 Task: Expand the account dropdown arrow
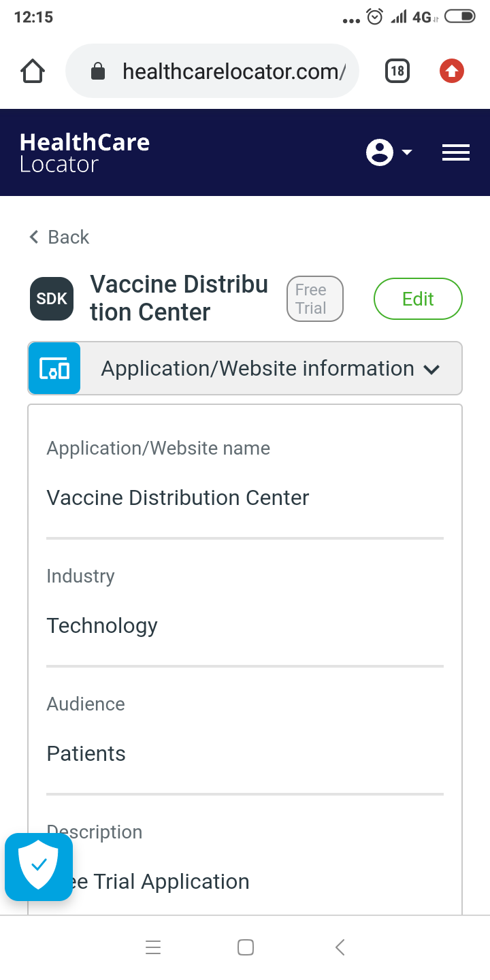click(x=407, y=152)
